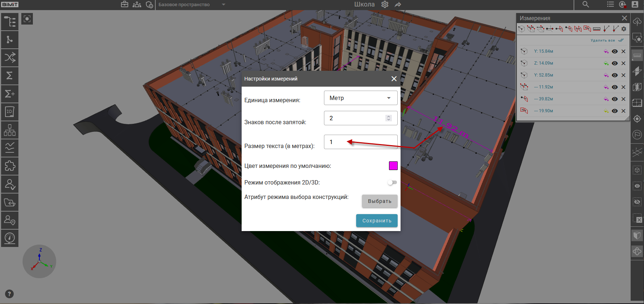Open the model tree structure panel
Viewport: 644px width, 304px height.
tap(10, 22)
